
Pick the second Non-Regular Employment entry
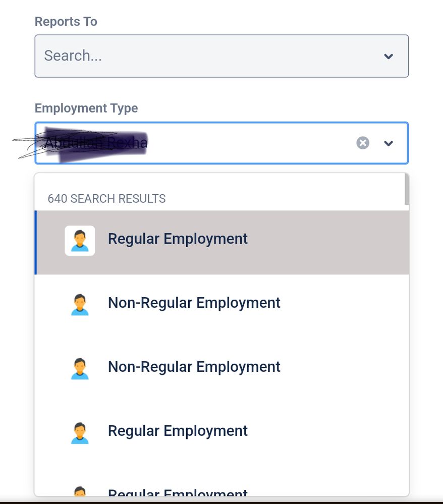[x=221, y=367]
